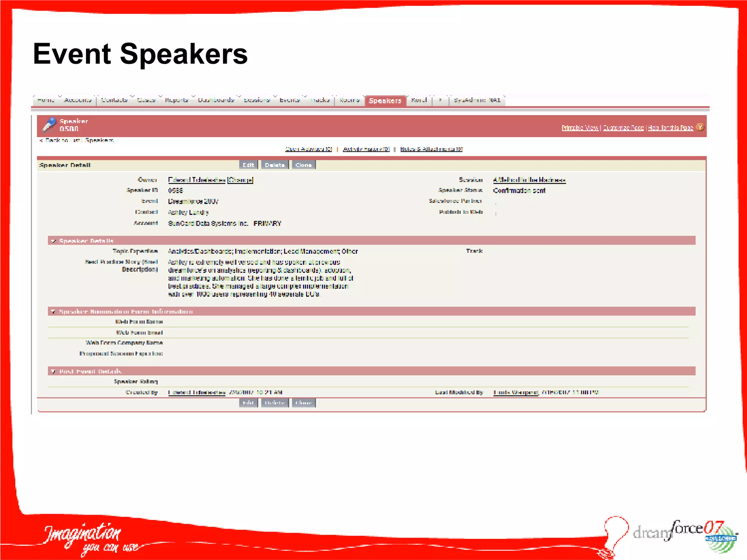Image resolution: width=747 pixels, height=560 pixels.
Task: Click the bottom Edit button
Action: [249, 403]
